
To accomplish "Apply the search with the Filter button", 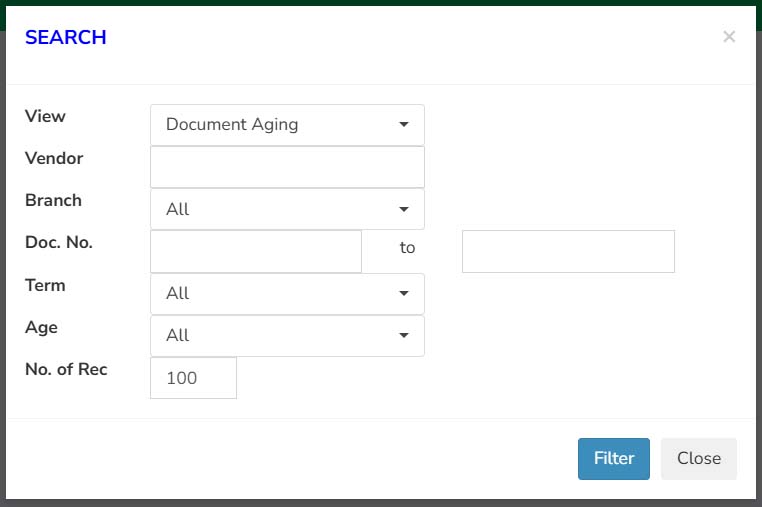I will pyautogui.click(x=614, y=459).
